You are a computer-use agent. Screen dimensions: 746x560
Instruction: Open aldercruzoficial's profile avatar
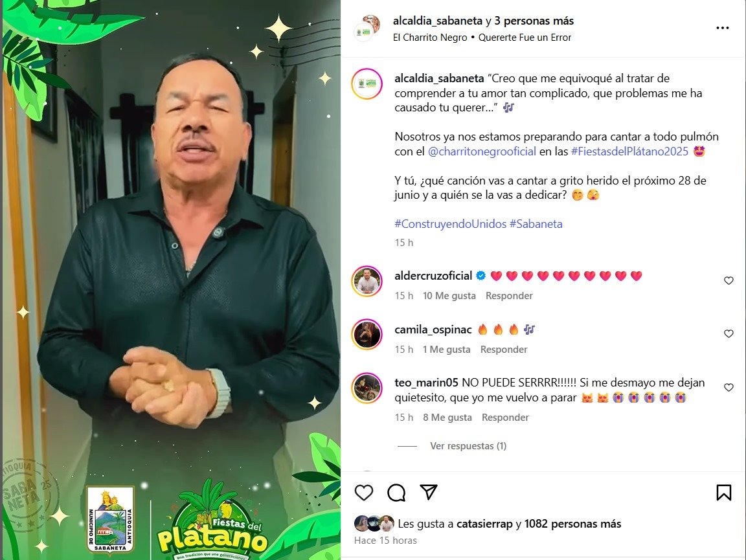coord(367,281)
